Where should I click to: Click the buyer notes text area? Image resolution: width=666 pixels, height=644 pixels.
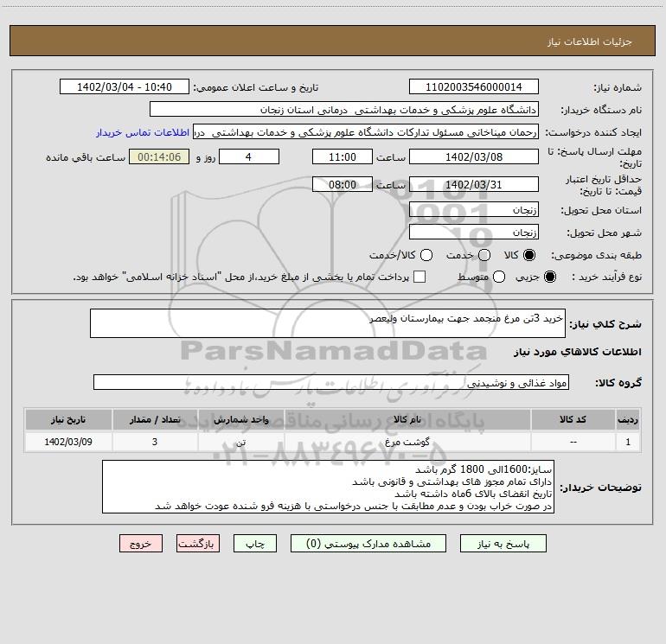point(328,487)
